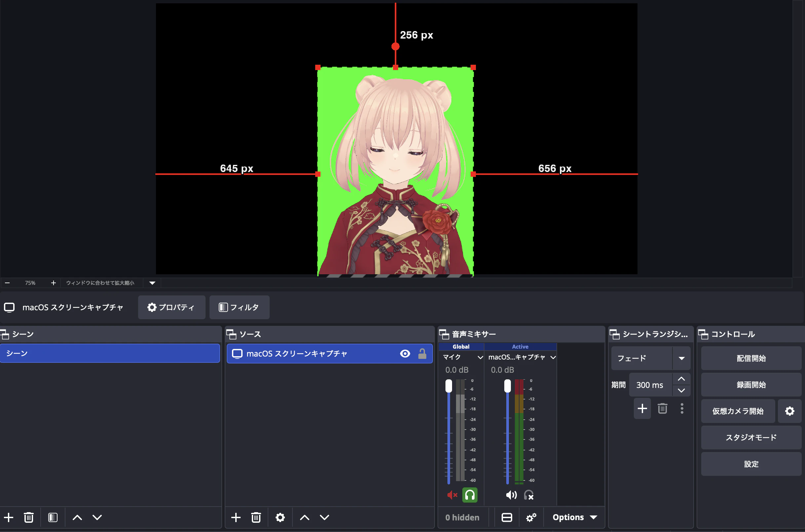Toggle visibility eye of macOS スクリーンキャプチャ source

(x=405, y=354)
